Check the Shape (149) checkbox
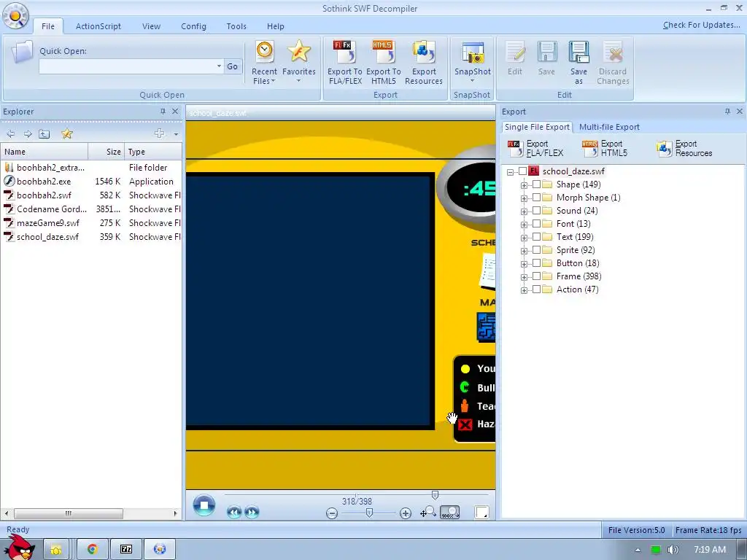747x560 pixels. (536, 184)
